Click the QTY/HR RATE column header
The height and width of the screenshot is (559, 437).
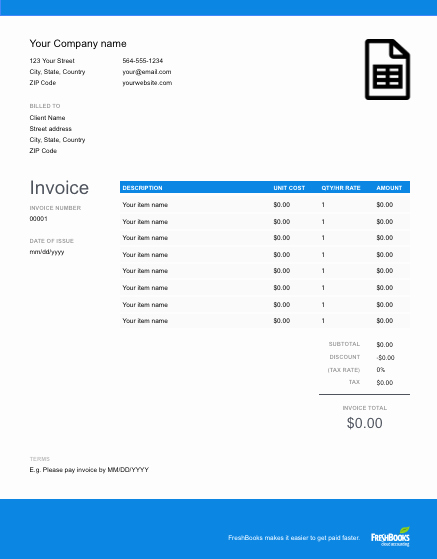coord(341,188)
